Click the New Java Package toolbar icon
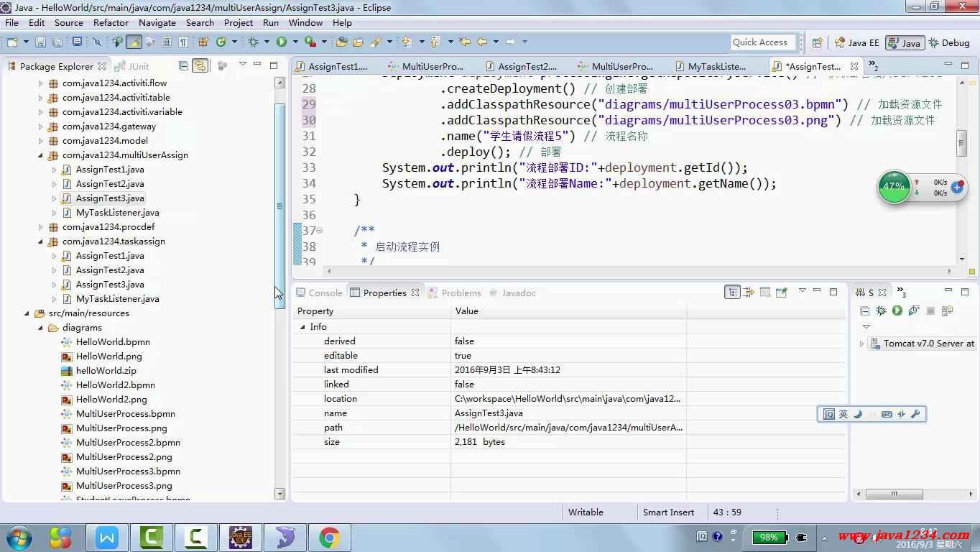Screen dimensions: 980x552 coord(203,42)
